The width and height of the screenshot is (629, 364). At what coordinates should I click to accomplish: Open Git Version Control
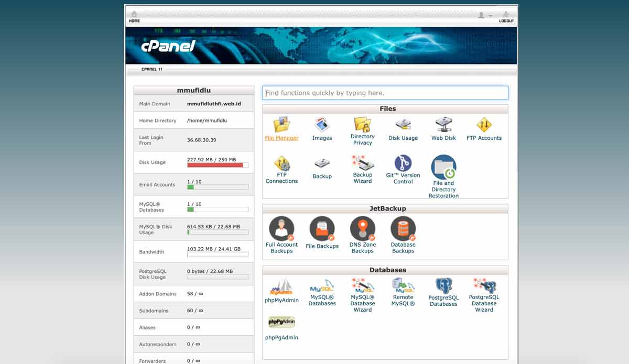[403, 163]
